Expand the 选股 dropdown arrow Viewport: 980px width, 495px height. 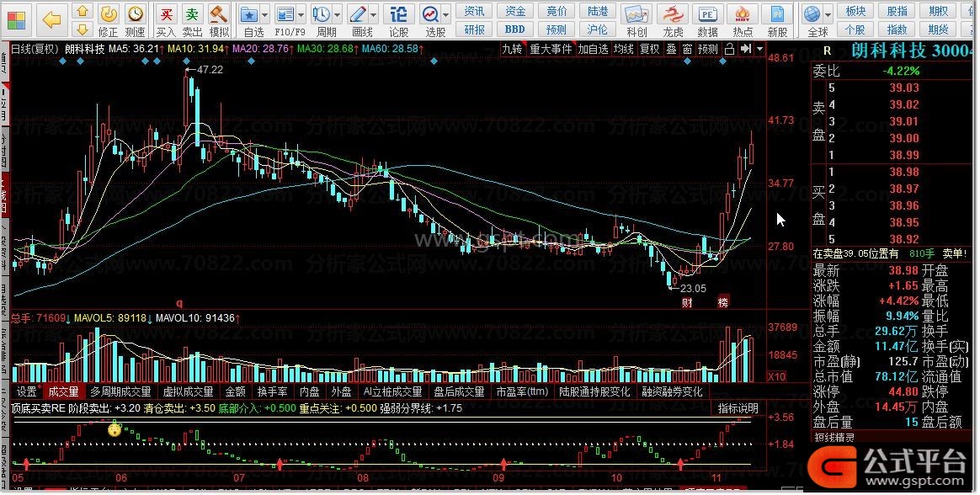click(x=446, y=13)
